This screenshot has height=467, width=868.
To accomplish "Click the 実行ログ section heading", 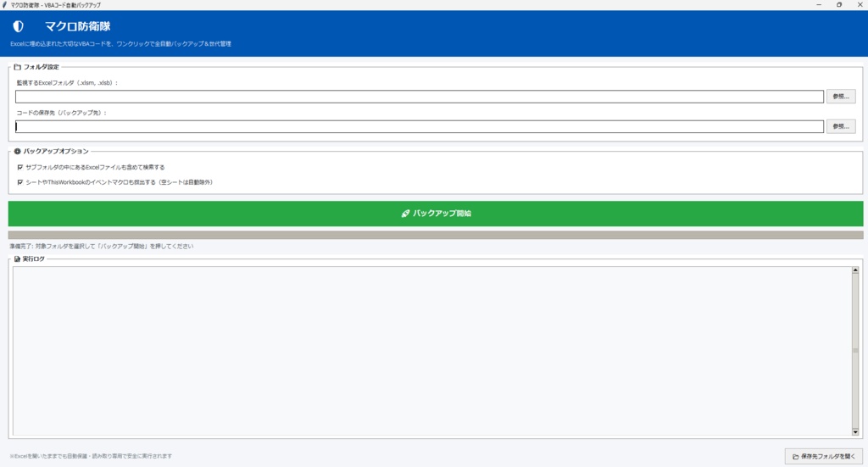I will [33, 259].
